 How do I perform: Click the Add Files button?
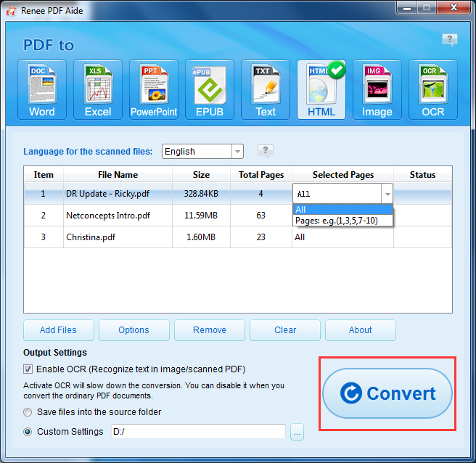[58, 330]
